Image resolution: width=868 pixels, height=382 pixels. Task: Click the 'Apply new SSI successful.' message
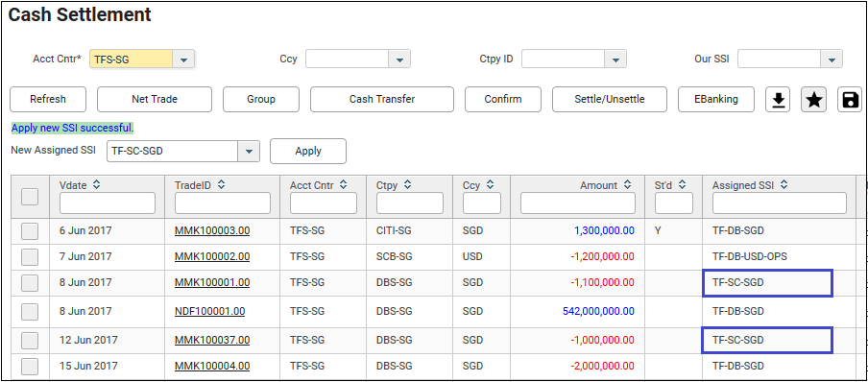pos(73,128)
